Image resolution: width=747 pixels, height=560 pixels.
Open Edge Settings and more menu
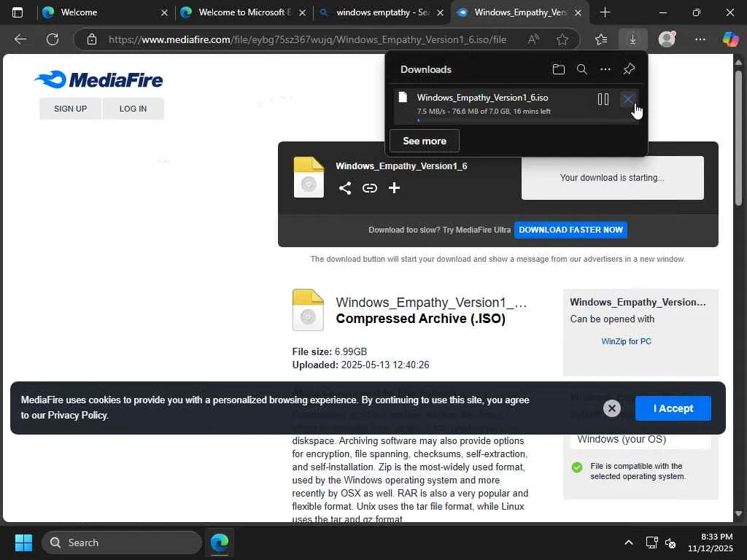[x=700, y=39]
